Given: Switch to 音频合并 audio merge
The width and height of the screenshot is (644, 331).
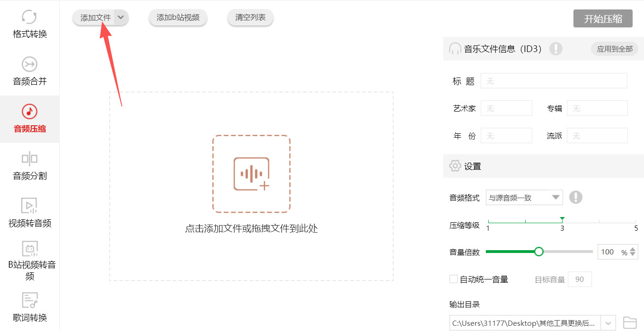Looking at the screenshot, I should click(x=30, y=72).
